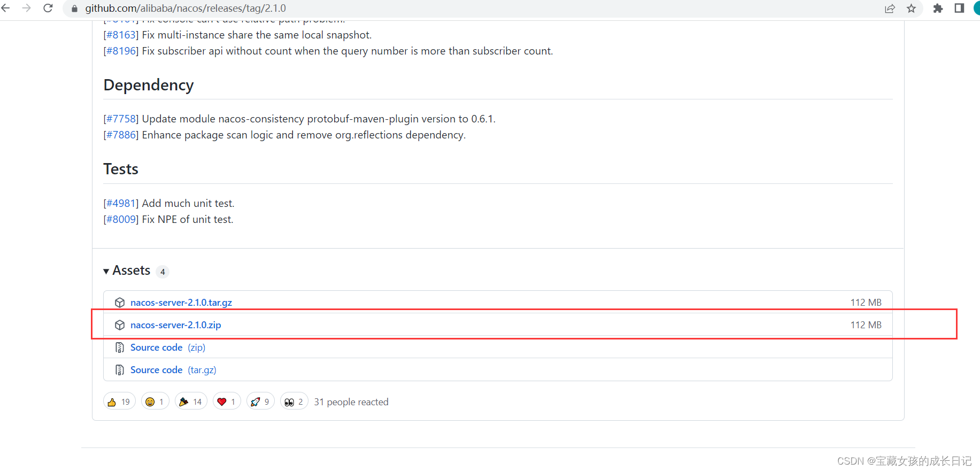Click the Tests heading

click(121, 169)
